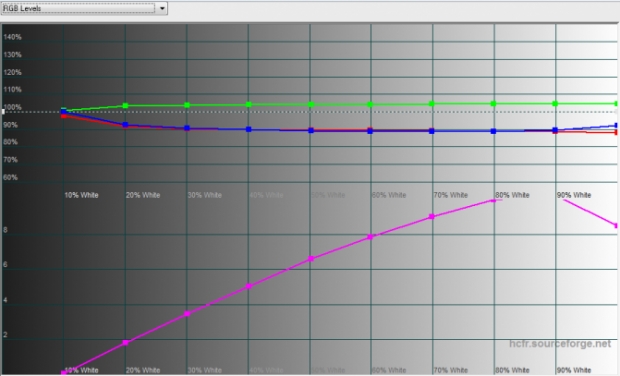This screenshot has height=376, width=620.
Task: Click the delta E axis value 4
Action: 5,300
